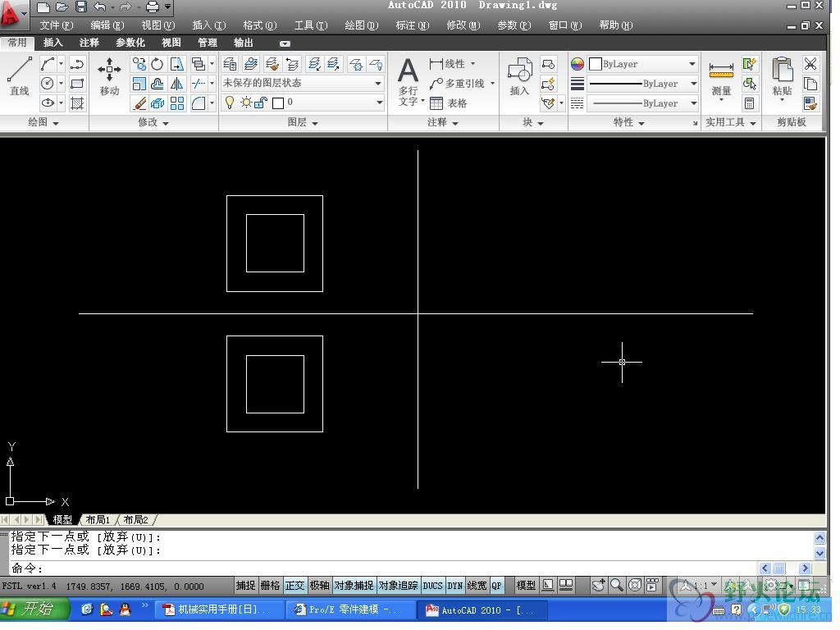
Task: Click the 粘贴 paste icon
Action: 782,80
